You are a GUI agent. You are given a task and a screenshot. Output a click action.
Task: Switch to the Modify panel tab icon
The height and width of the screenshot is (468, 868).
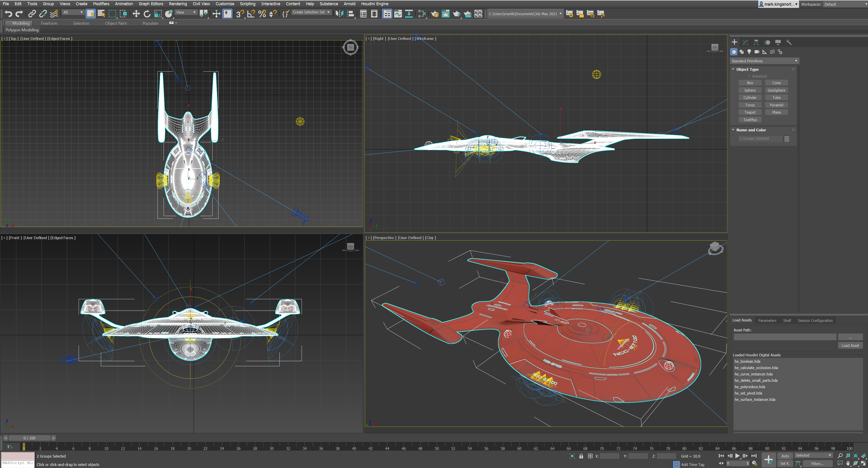coord(745,42)
